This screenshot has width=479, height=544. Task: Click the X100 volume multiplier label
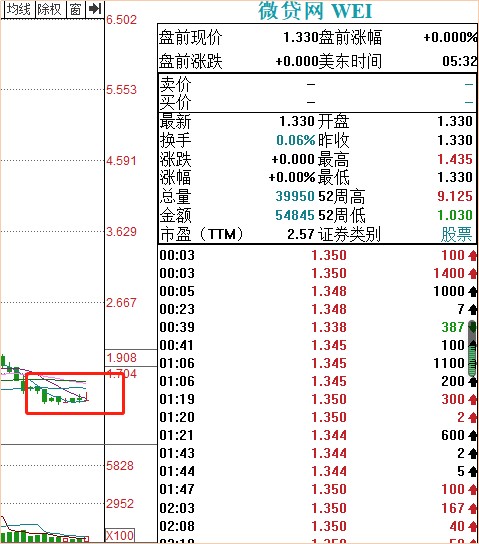[x=120, y=535]
